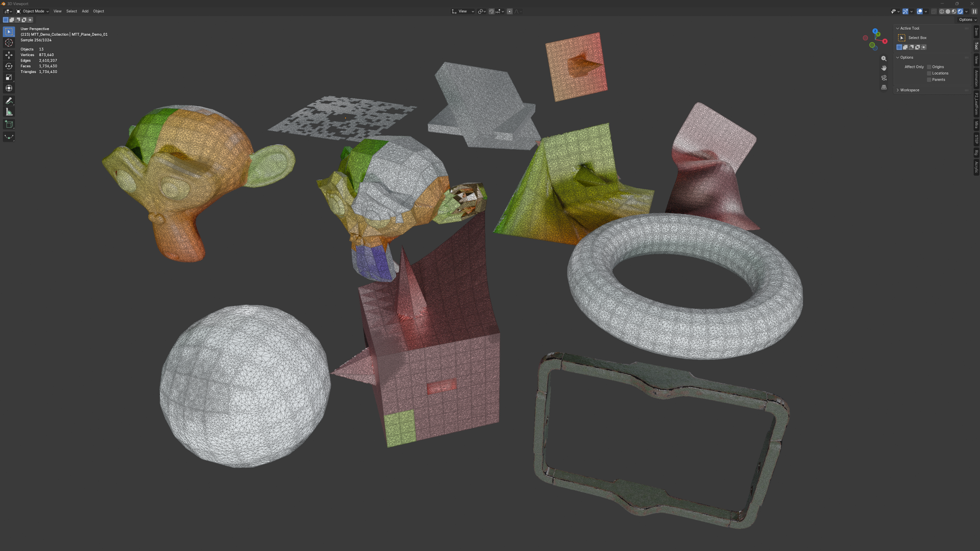This screenshot has height=551, width=980.
Task: Enable the Origins checkbox
Action: (929, 67)
